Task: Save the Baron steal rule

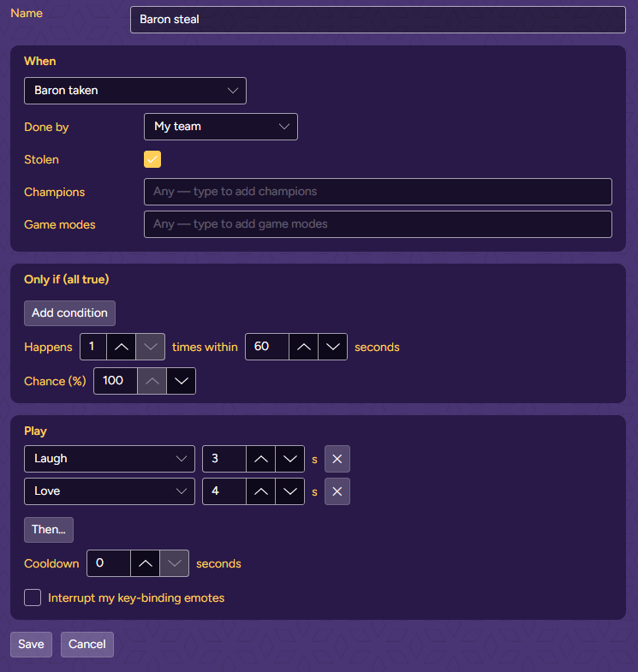Action: tap(31, 645)
